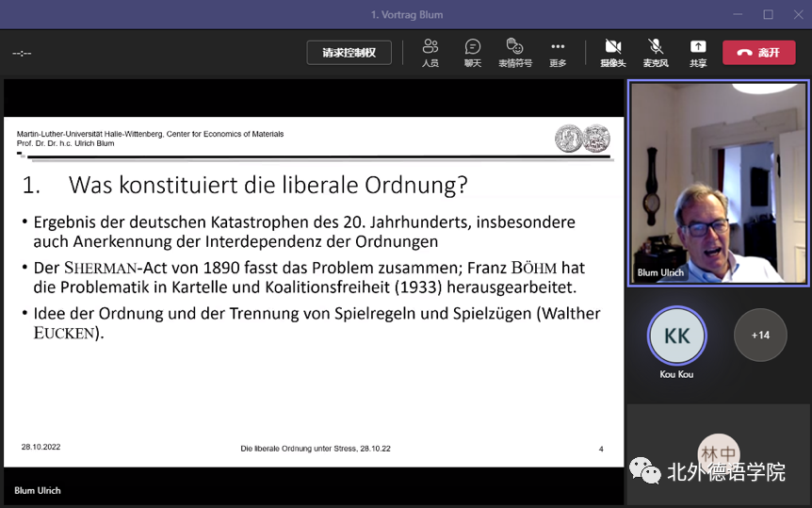Image resolution: width=812 pixels, height=508 pixels.
Task: Open the reactions (表情符号) menu
Action: [514, 52]
